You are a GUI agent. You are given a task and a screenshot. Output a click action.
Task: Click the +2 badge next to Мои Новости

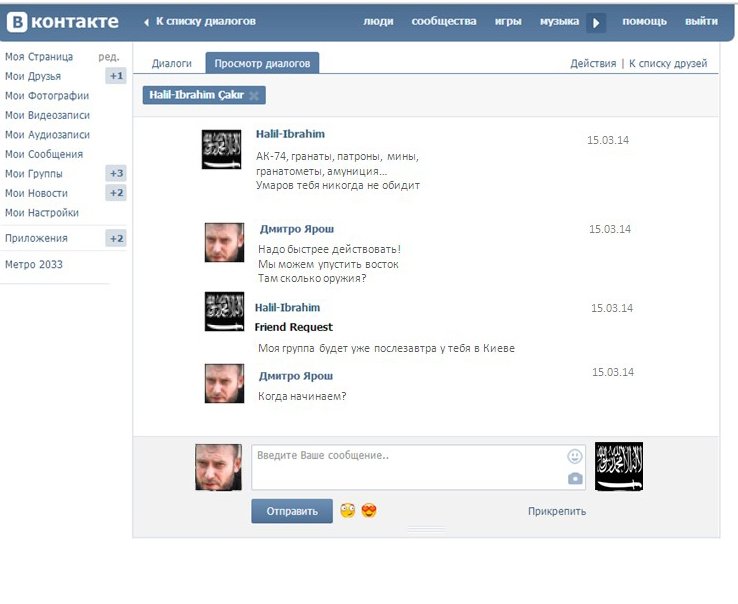(116, 193)
